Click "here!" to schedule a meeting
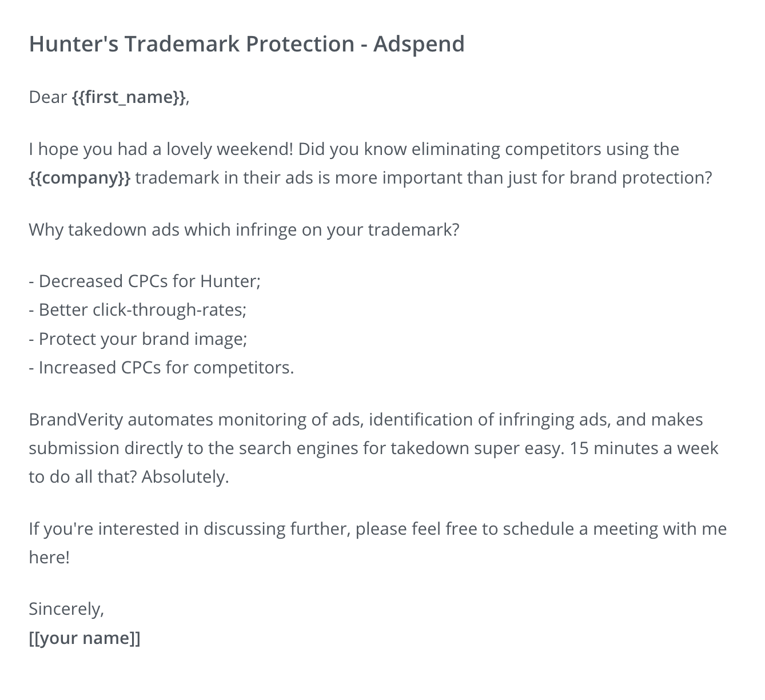 [x=49, y=557]
